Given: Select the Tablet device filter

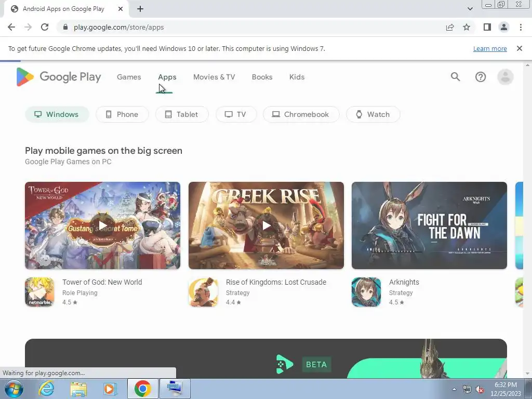Looking at the screenshot, I should (x=182, y=114).
